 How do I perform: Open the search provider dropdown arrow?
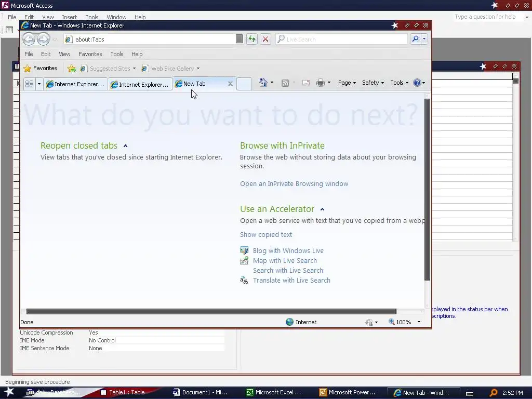[424, 39]
